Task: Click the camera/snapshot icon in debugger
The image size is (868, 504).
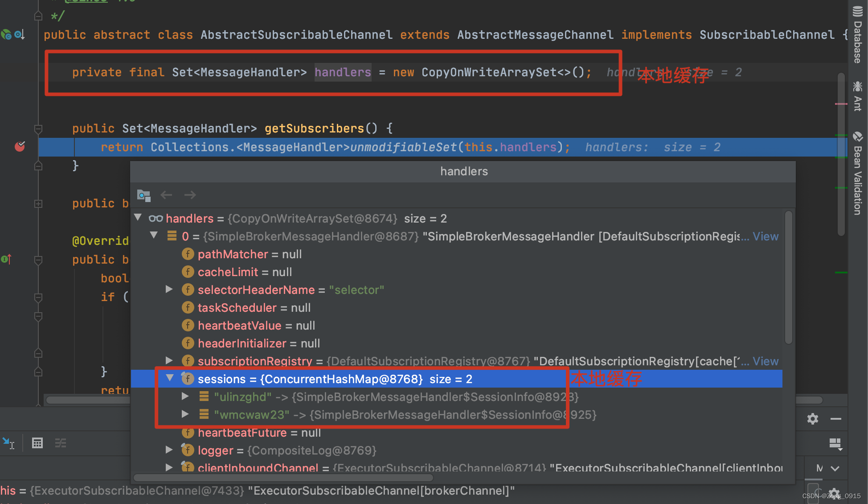Action: (145, 195)
